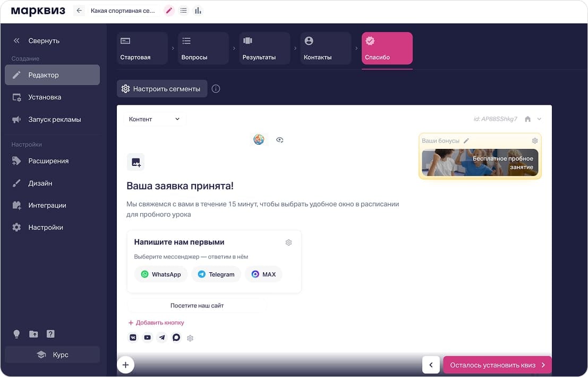Open Дизайн settings
This screenshot has width=588, height=377.
52,183
